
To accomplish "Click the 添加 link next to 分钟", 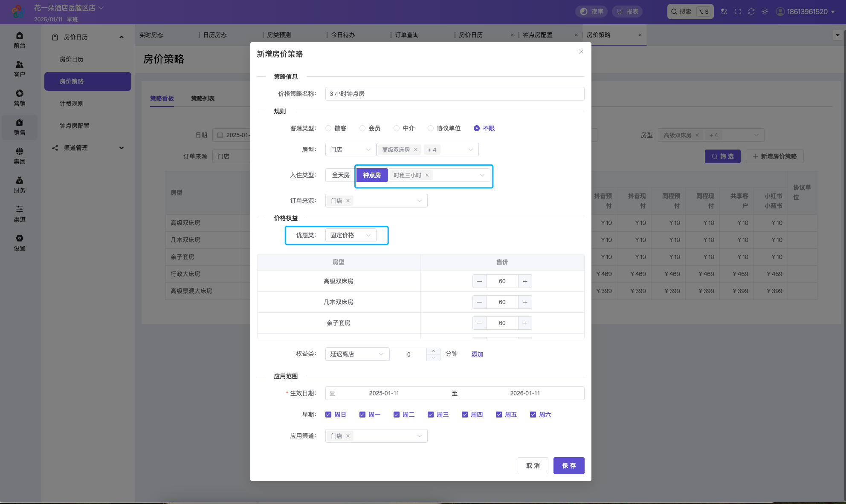I will [477, 354].
